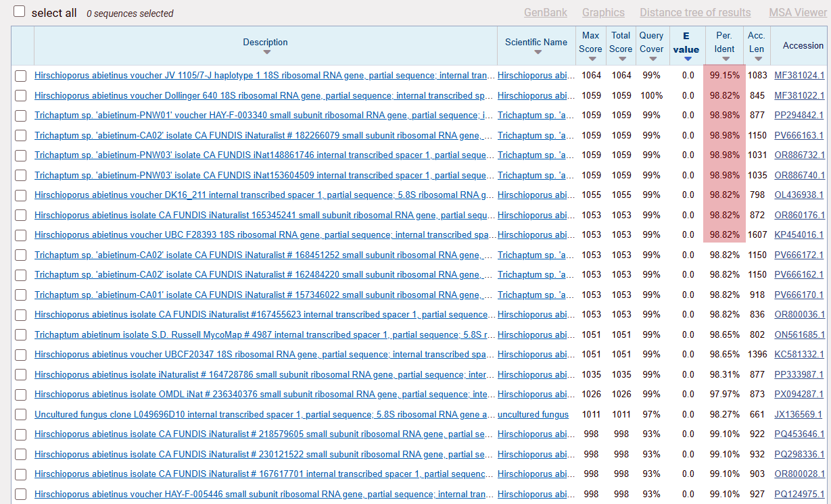
Task: Select checkbox for voucher Dollinger 640 row
Action: point(21,96)
